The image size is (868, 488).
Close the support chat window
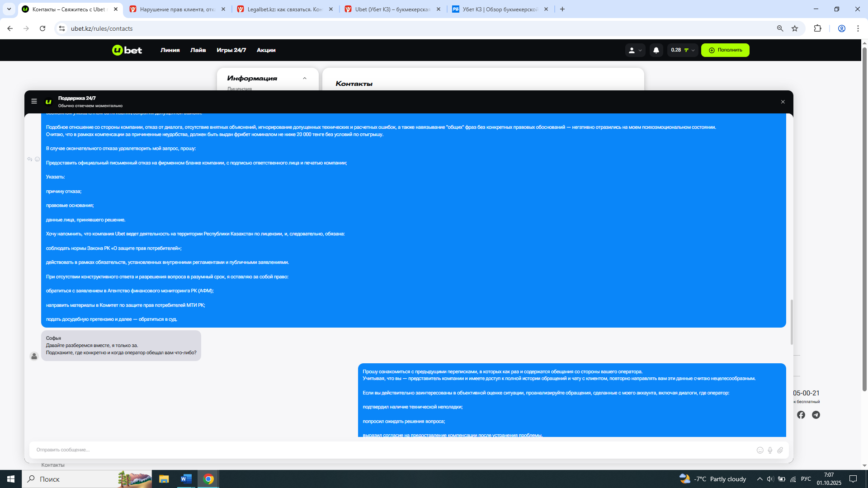[783, 102]
